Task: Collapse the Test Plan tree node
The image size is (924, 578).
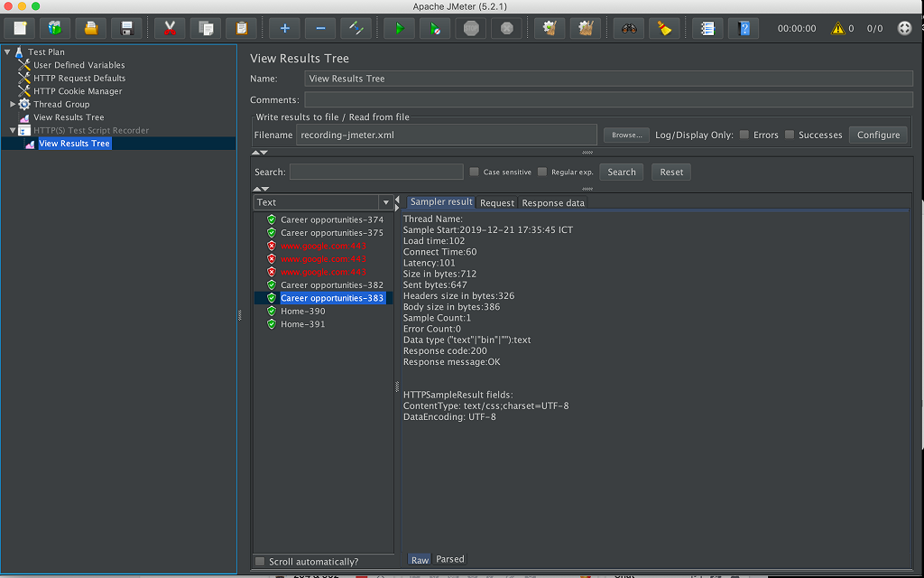Action: 7,51
